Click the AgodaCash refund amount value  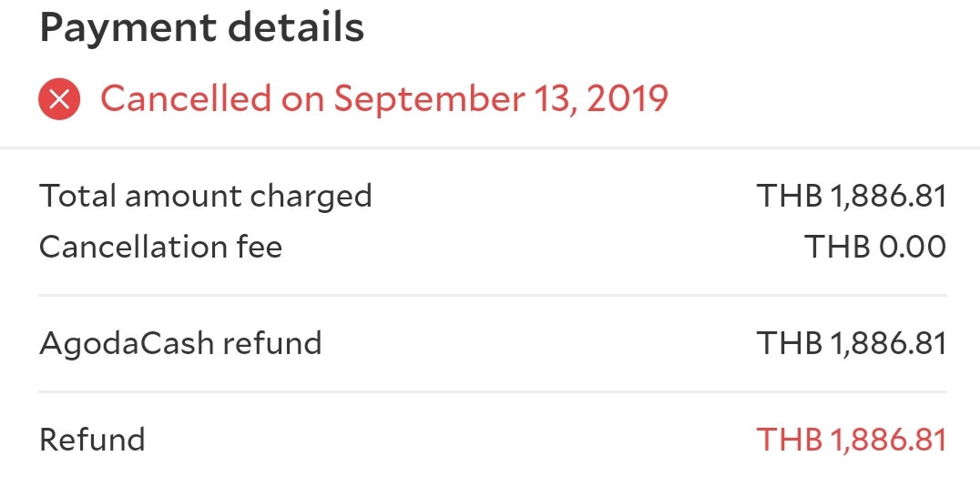click(852, 343)
